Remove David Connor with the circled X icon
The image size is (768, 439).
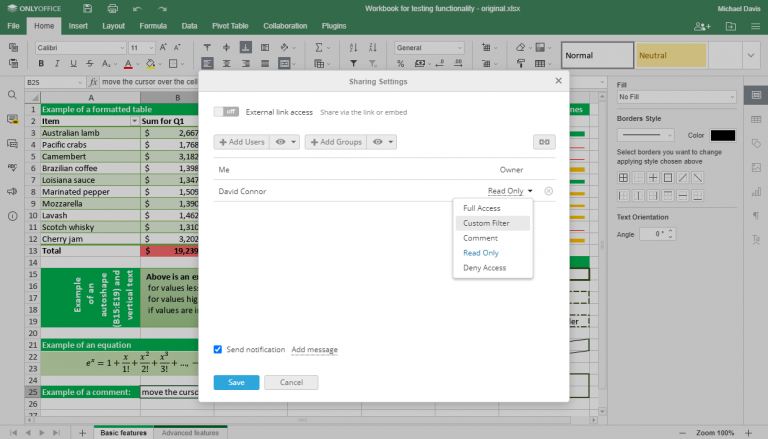(549, 190)
